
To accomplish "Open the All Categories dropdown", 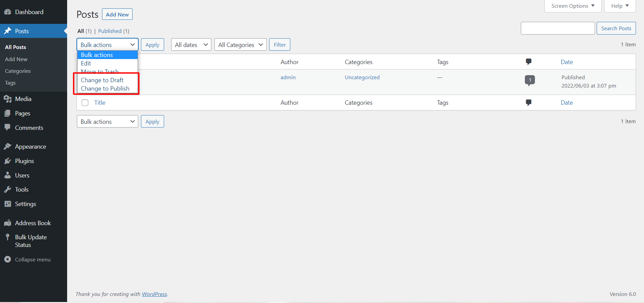I will 240,45.
